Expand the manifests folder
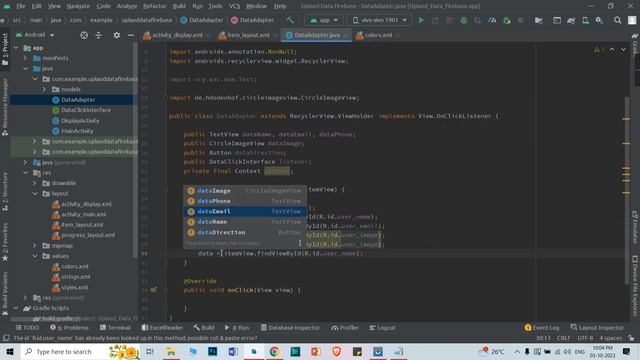This screenshot has width=640, height=360. click(x=25, y=58)
